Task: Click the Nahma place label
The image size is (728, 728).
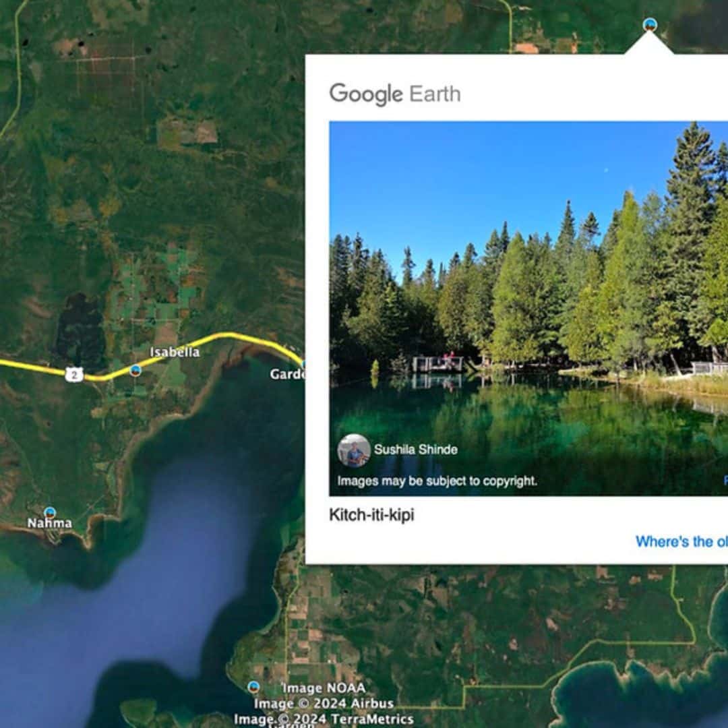Action: 50,523
